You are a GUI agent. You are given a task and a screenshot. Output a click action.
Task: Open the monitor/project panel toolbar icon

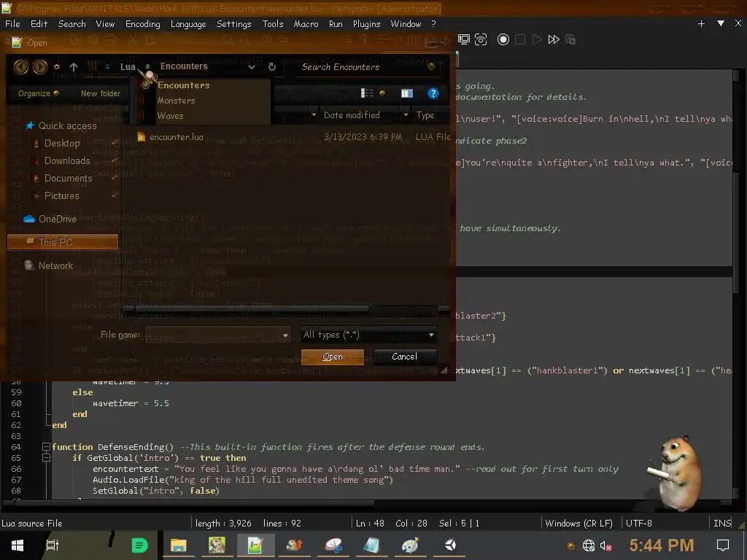(x=463, y=39)
